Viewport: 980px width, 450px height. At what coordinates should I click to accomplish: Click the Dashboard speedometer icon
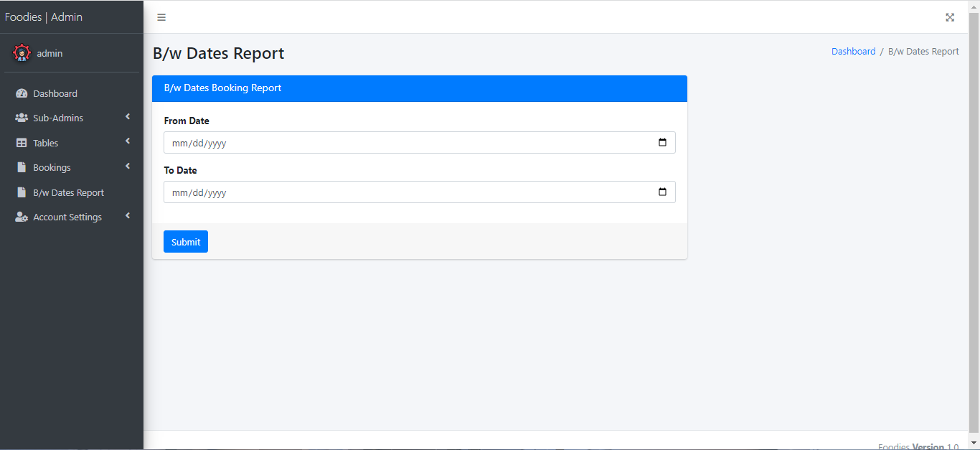(x=22, y=94)
